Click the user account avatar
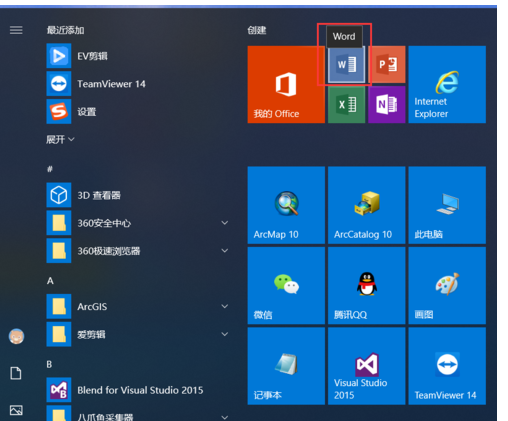This screenshot has width=508, height=421. click(16, 336)
